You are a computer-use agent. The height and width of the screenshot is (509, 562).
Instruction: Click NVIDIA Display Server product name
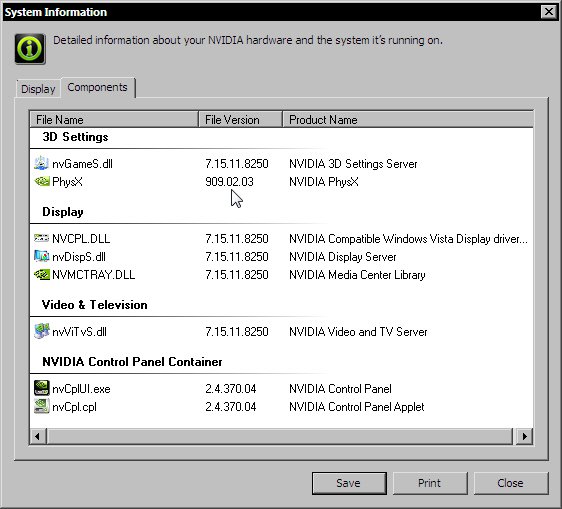coord(343,257)
